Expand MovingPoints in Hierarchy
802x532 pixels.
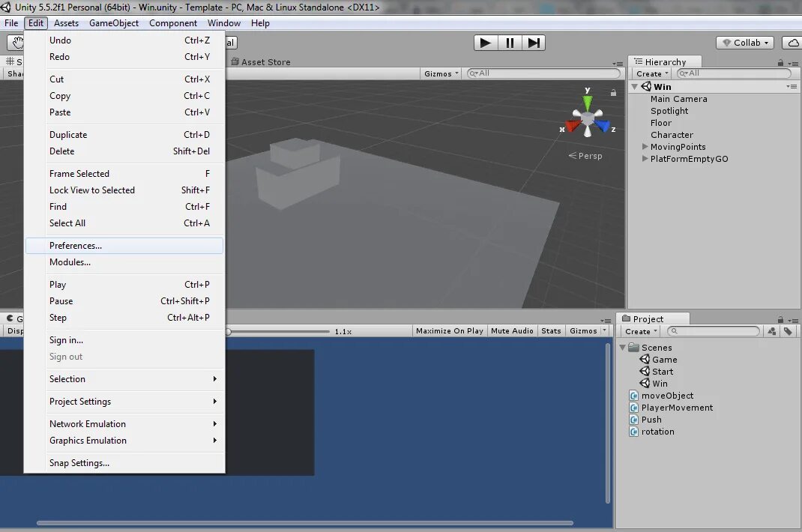[645, 146]
